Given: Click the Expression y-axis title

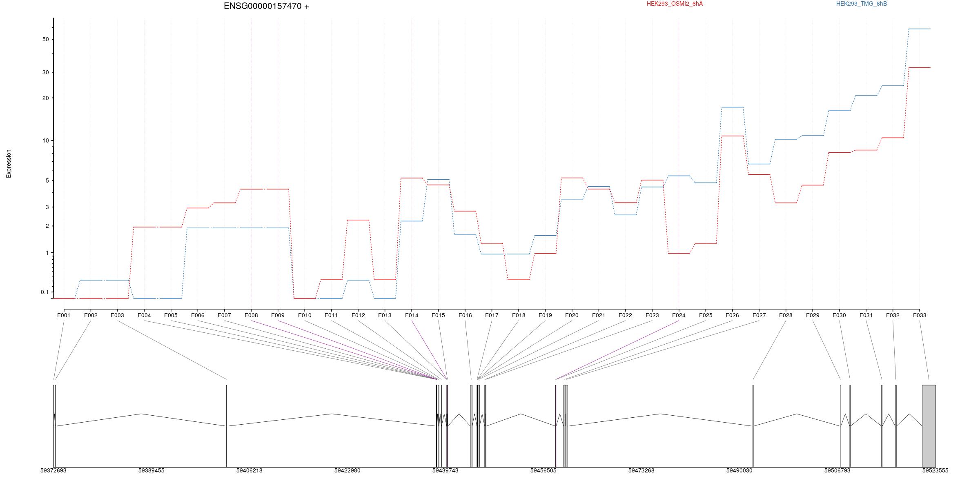Looking at the screenshot, I should pyautogui.click(x=9, y=163).
